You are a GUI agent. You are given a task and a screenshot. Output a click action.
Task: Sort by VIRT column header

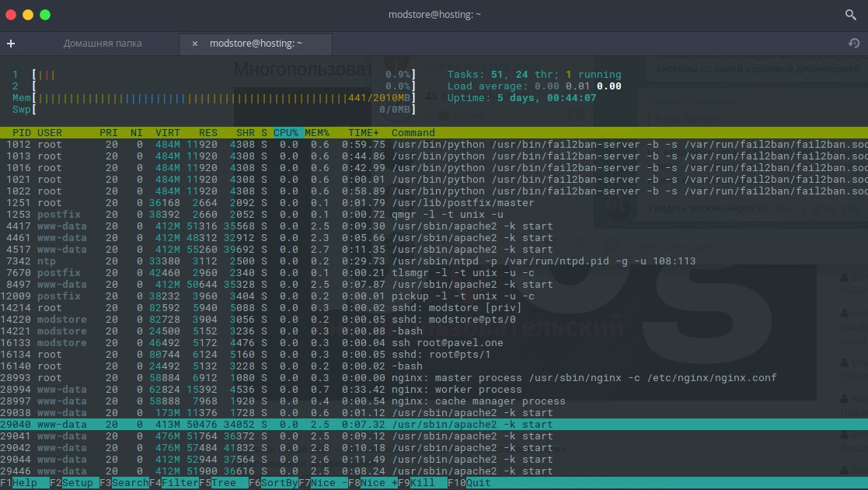pos(167,133)
